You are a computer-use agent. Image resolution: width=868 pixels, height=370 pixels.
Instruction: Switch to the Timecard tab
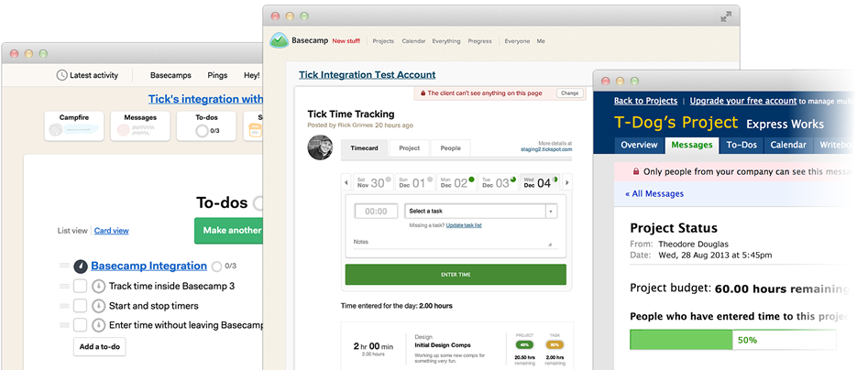[x=364, y=148]
